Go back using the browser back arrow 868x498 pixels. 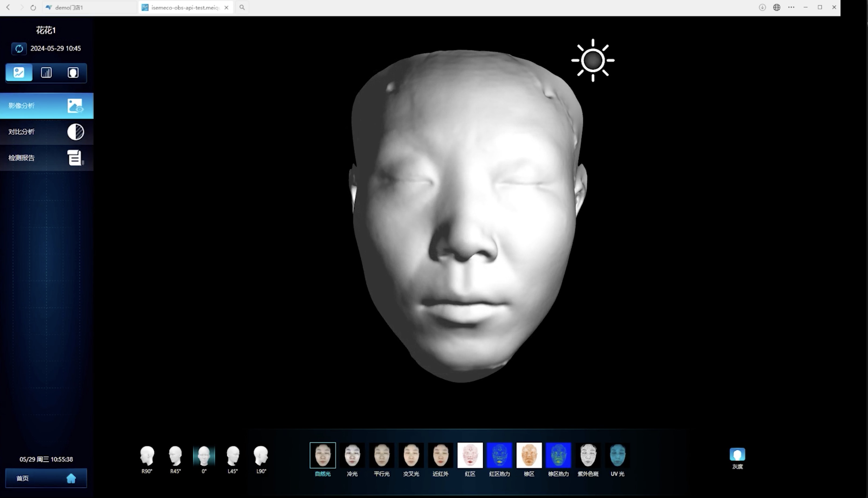[x=8, y=7]
